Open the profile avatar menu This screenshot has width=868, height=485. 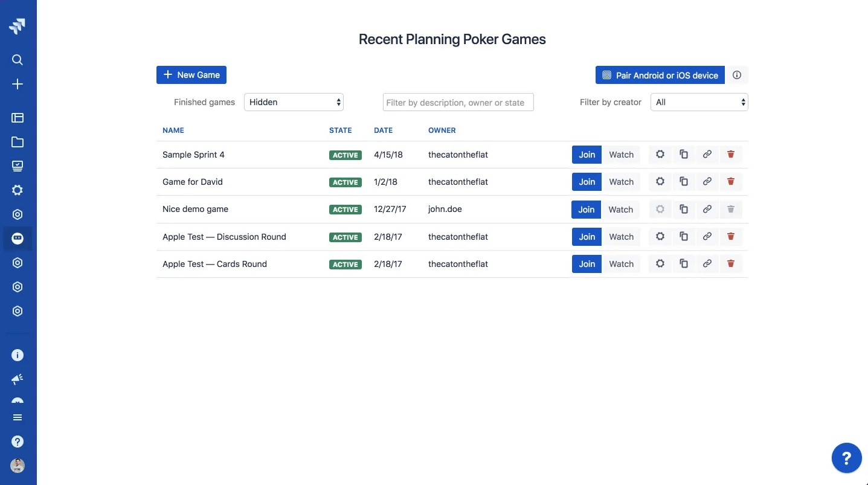tap(18, 466)
